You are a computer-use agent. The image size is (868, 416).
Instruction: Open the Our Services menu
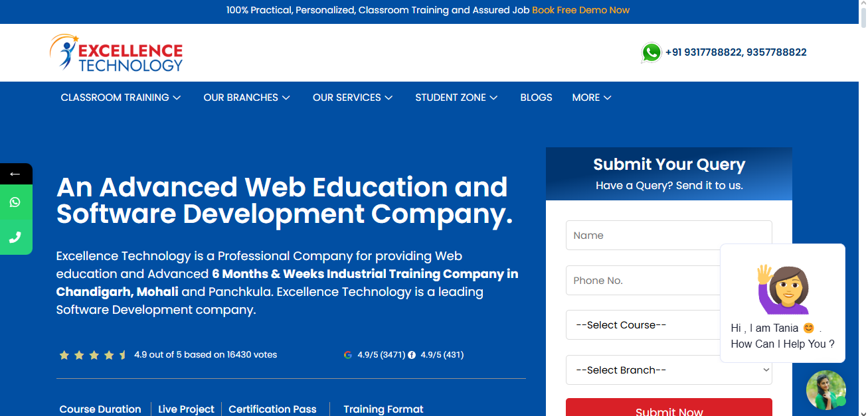(353, 98)
